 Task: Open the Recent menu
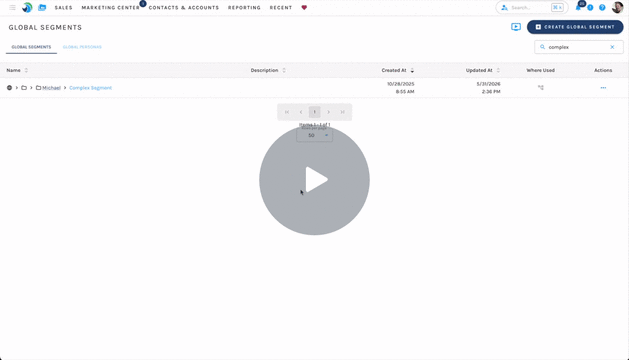(281, 8)
